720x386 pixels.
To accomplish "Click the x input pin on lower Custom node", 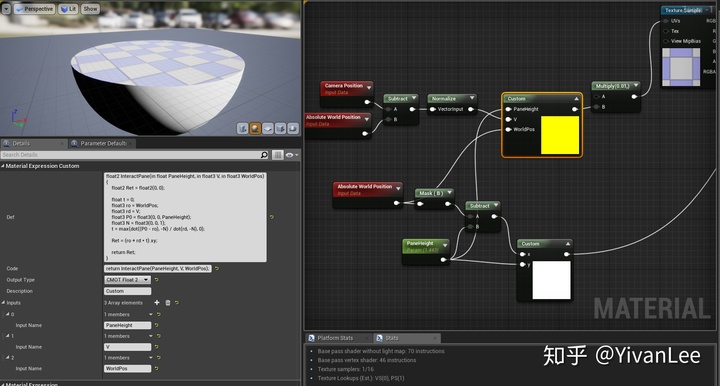I will pyautogui.click(x=523, y=254).
